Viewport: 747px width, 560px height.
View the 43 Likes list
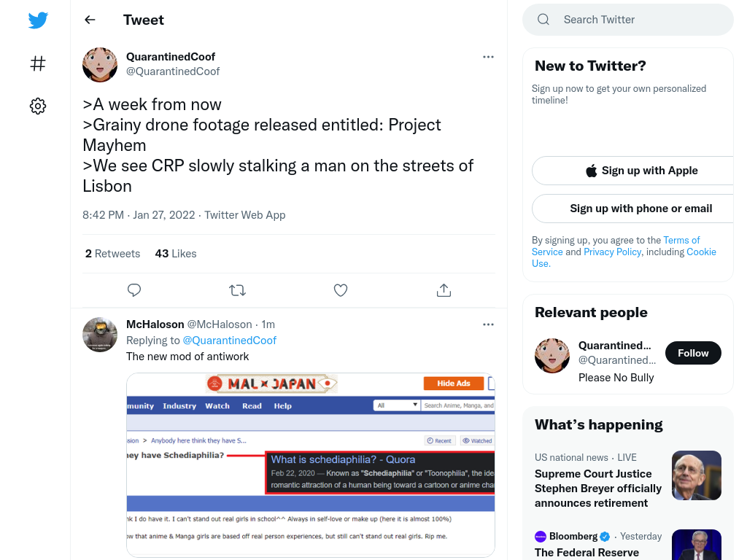coord(176,254)
